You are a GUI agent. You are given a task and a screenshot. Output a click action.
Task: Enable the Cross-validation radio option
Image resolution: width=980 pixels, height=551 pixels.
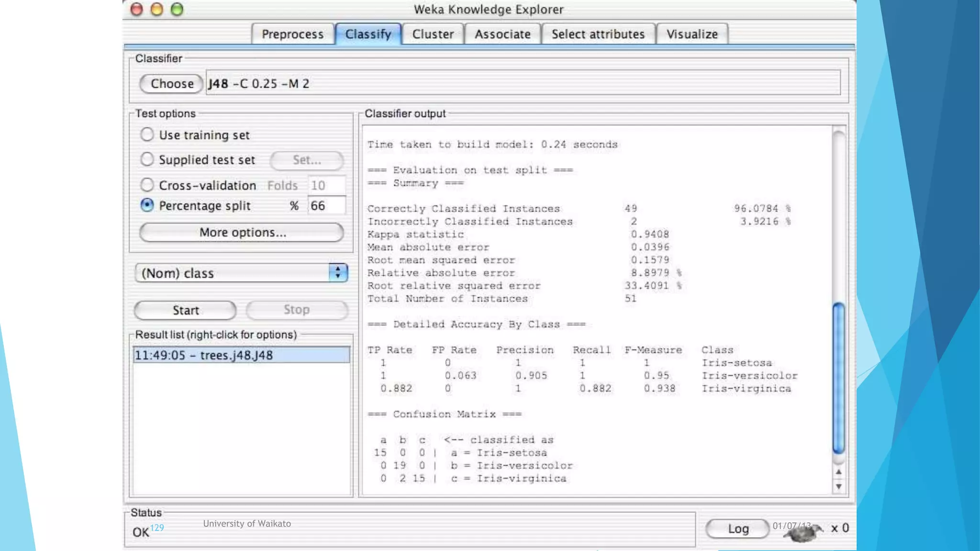(x=147, y=185)
